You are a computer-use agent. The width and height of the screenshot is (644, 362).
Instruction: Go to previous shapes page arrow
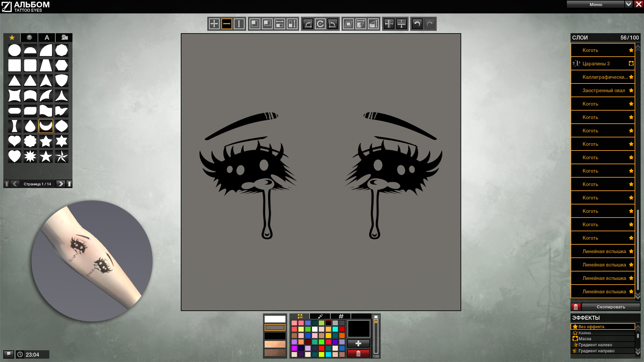[15, 184]
